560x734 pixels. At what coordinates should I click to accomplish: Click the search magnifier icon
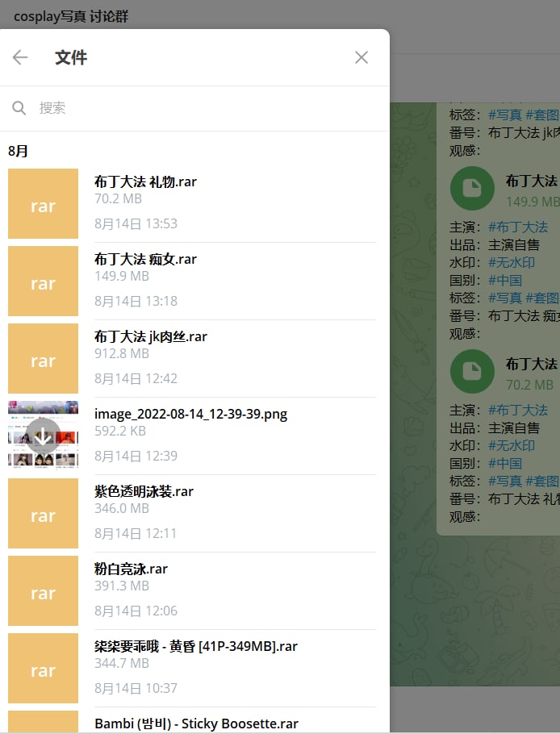tap(19, 107)
